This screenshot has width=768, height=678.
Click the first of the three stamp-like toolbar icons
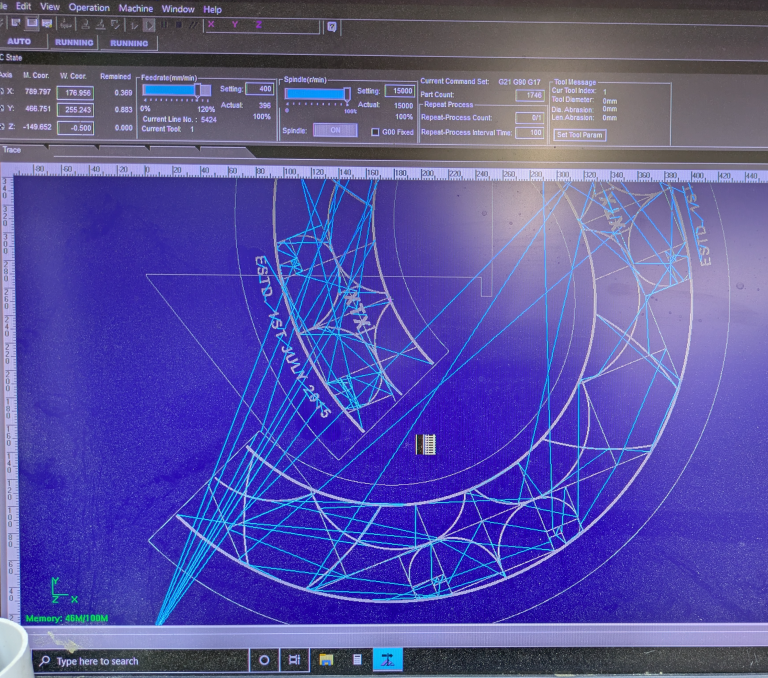[85, 24]
